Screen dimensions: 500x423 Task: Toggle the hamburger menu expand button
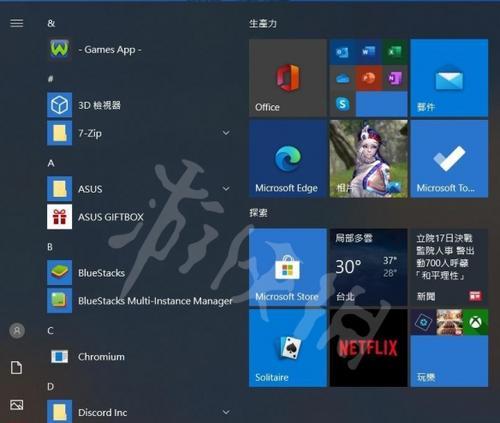tap(17, 23)
